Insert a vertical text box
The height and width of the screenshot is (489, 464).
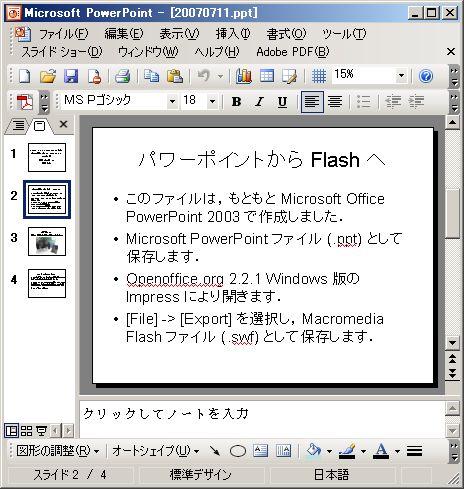(283, 451)
